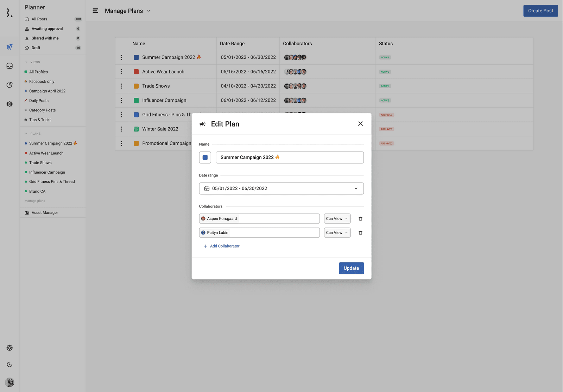Select Facebook only view

click(x=42, y=82)
